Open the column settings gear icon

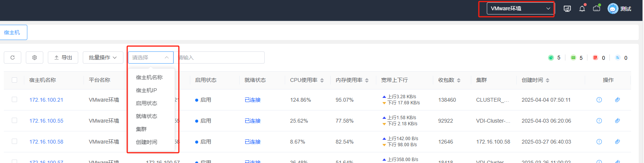(x=35, y=58)
